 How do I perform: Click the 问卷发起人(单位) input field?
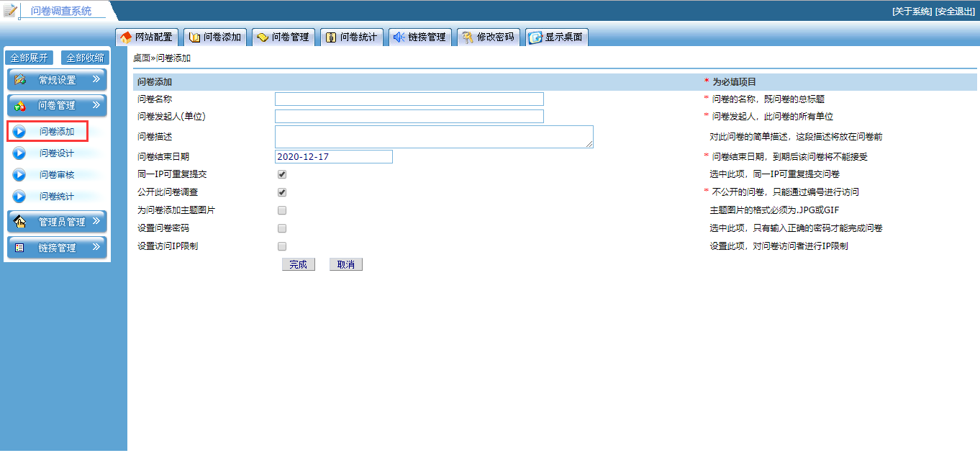409,116
